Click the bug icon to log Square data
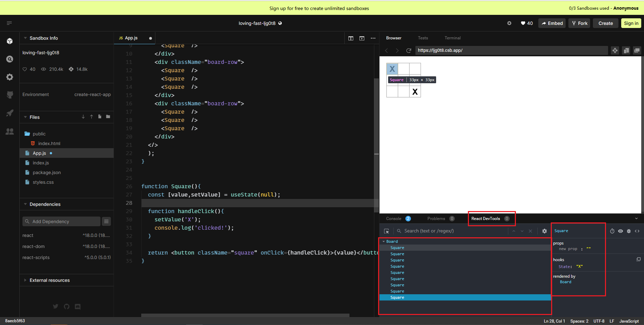 [x=629, y=231]
